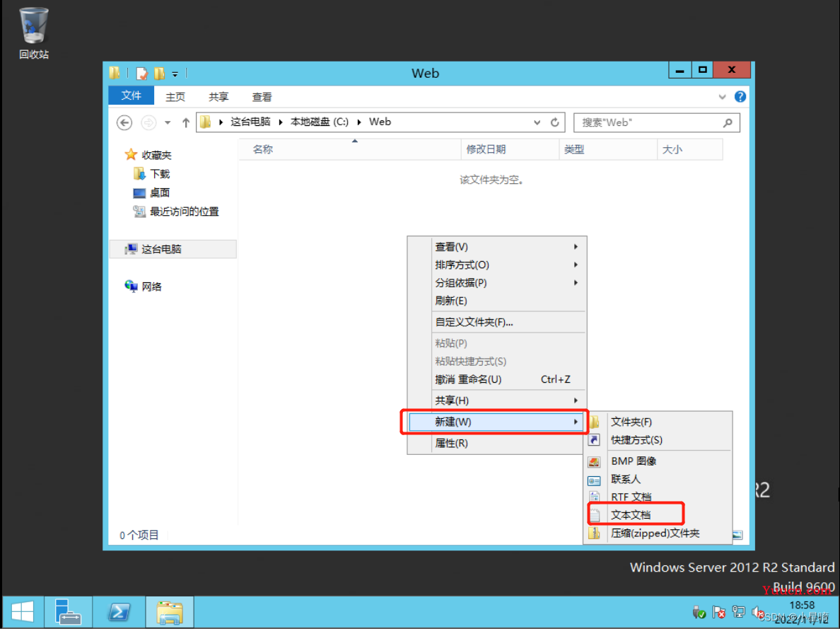This screenshot has width=840, height=629.
Task: Create a new 压缩(zipped)文件夹 from the submenu
Action: (x=658, y=533)
